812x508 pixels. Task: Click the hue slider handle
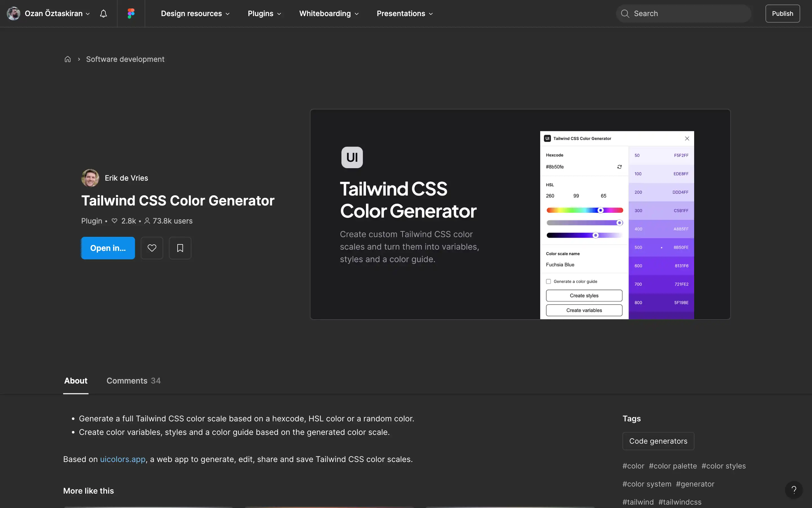(601, 210)
